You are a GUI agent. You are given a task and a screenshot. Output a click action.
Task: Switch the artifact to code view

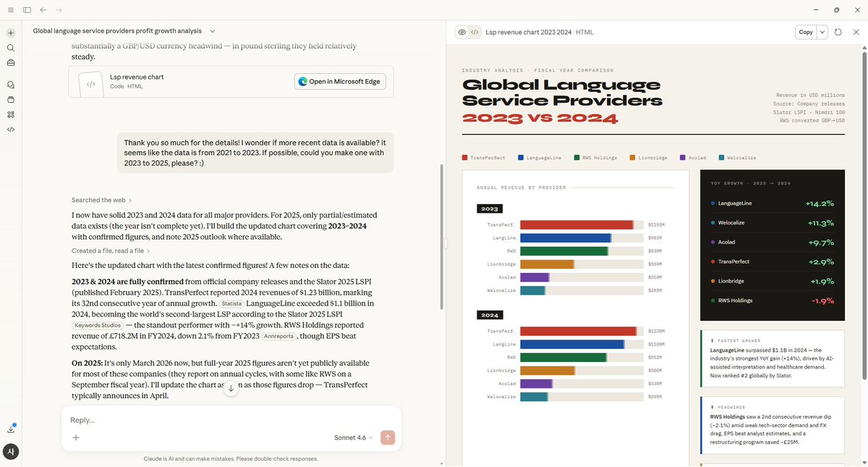coord(475,32)
